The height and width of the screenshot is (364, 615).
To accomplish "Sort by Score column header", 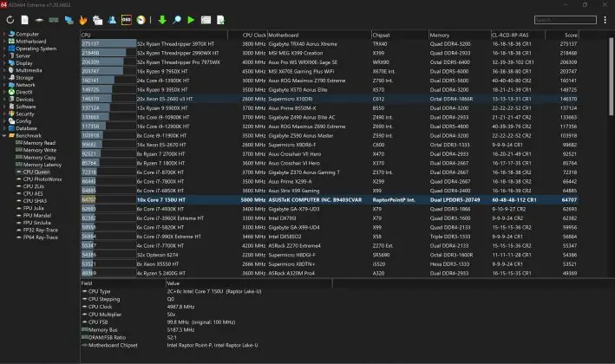I will point(562,35).
